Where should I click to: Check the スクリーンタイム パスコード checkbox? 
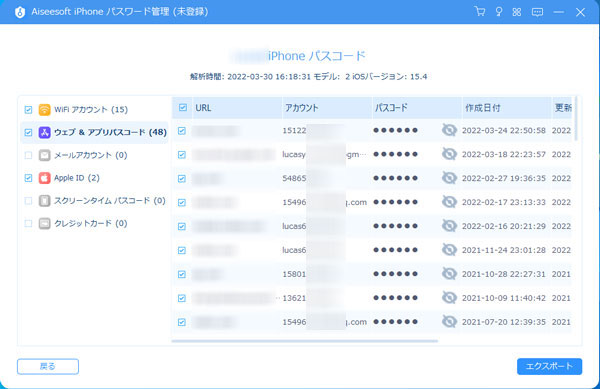pyautogui.click(x=28, y=200)
